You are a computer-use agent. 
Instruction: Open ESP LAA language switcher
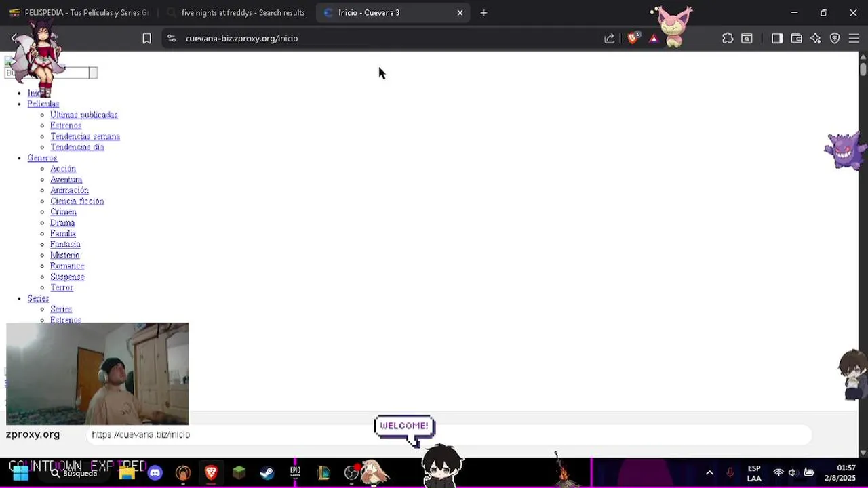point(754,473)
